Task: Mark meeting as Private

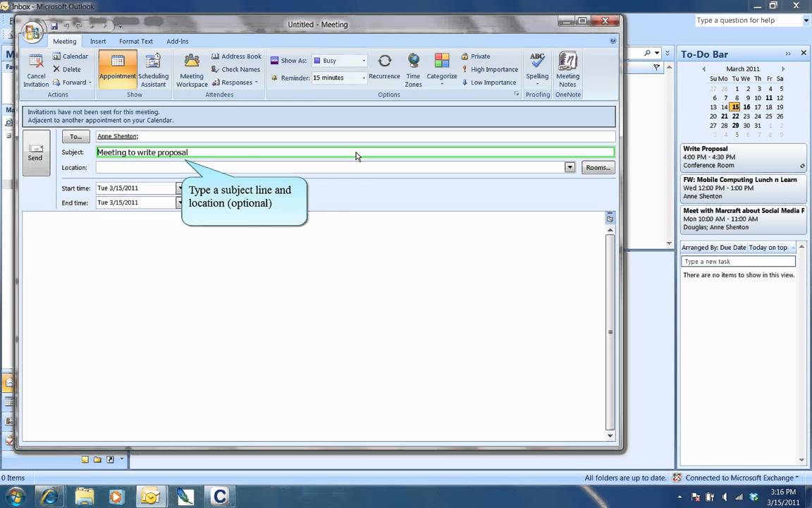Action: click(475, 56)
